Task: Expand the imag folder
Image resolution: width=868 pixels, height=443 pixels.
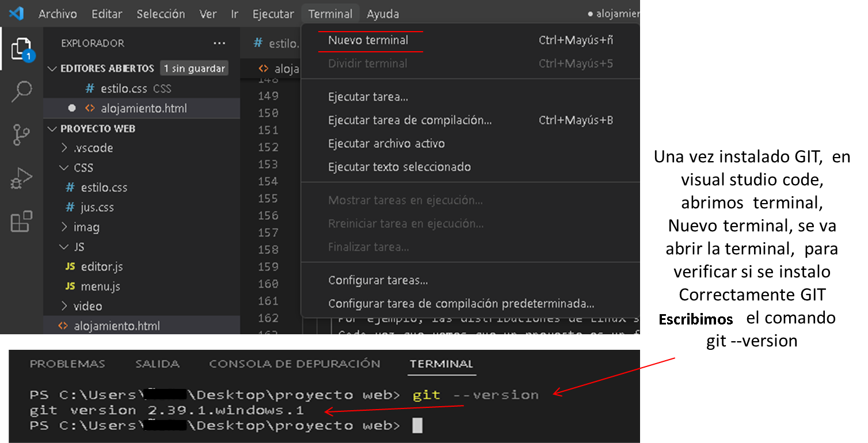Action: (64, 227)
